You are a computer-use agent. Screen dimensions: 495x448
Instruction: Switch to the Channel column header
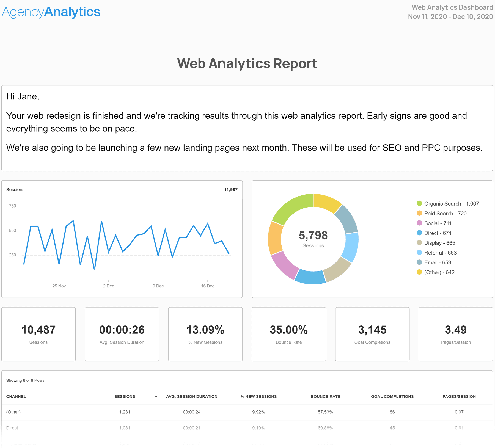pyautogui.click(x=16, y=396)
